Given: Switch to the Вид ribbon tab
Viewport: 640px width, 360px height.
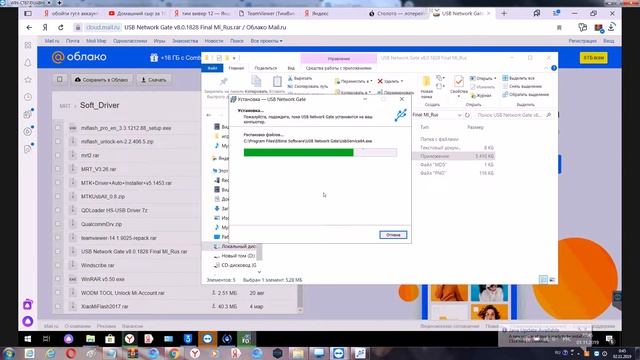Looking at the screenshot, I should 291,68.
